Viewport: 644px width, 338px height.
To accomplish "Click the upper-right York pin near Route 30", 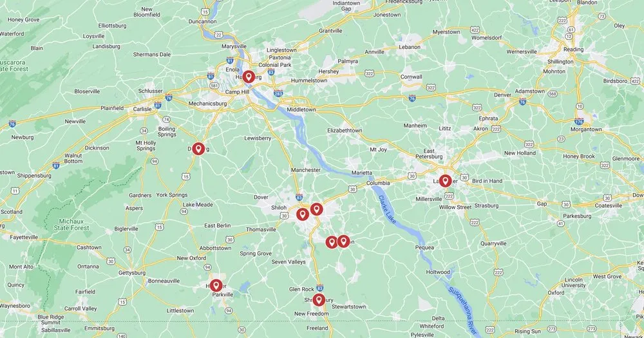I will pyautogui.click(x=316, y=209).
